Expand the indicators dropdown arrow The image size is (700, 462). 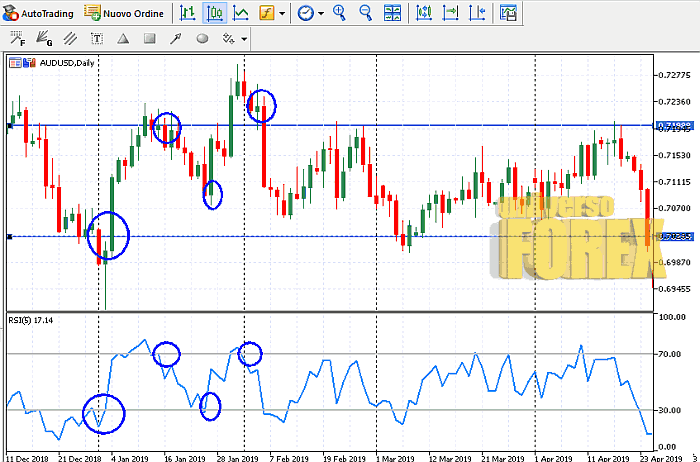(283, 13)
